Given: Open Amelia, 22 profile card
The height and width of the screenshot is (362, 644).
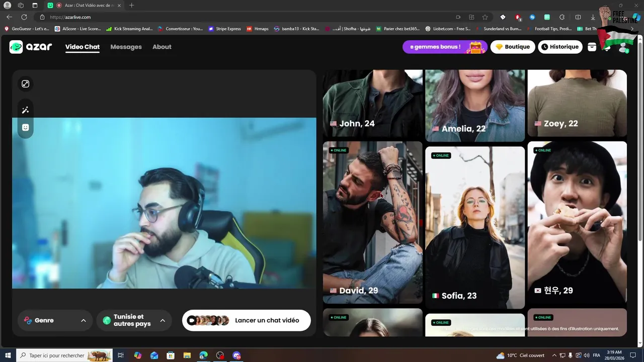Looking at the screenshot, I should [475, 106].
